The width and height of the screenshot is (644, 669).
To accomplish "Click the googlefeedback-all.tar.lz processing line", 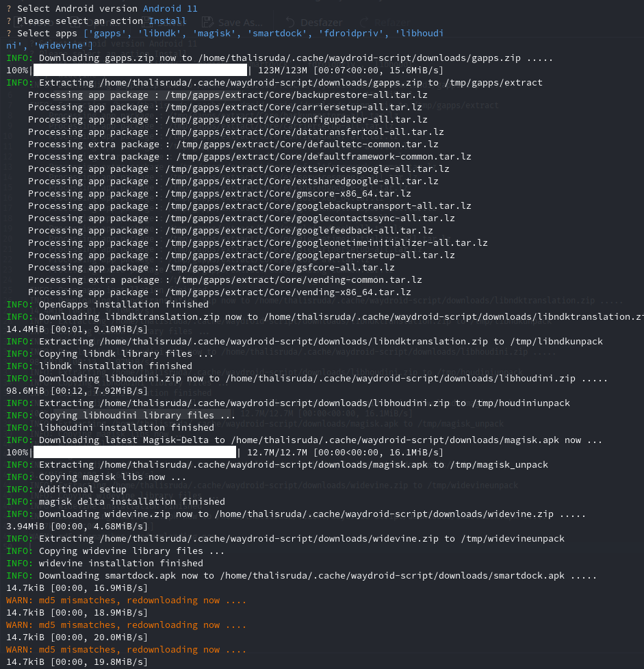I will pos(231,231).
